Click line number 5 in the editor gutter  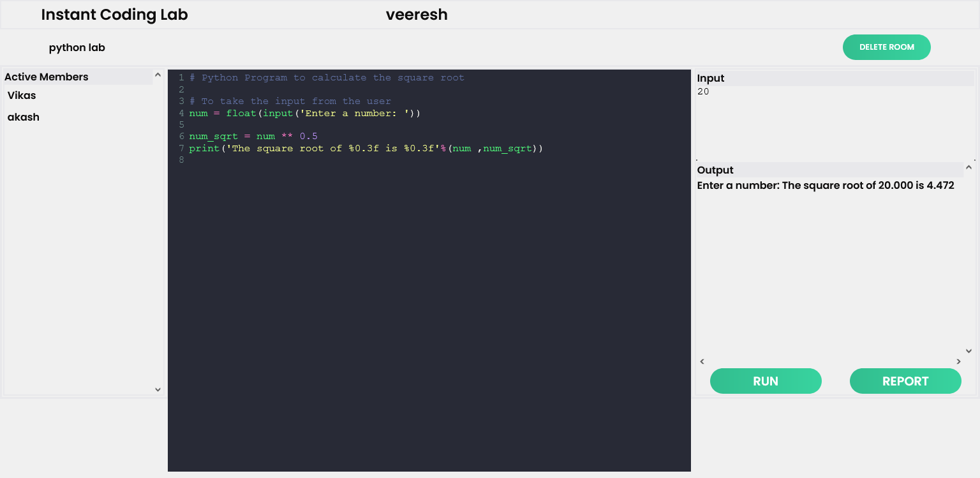click(x=181, y=125)
